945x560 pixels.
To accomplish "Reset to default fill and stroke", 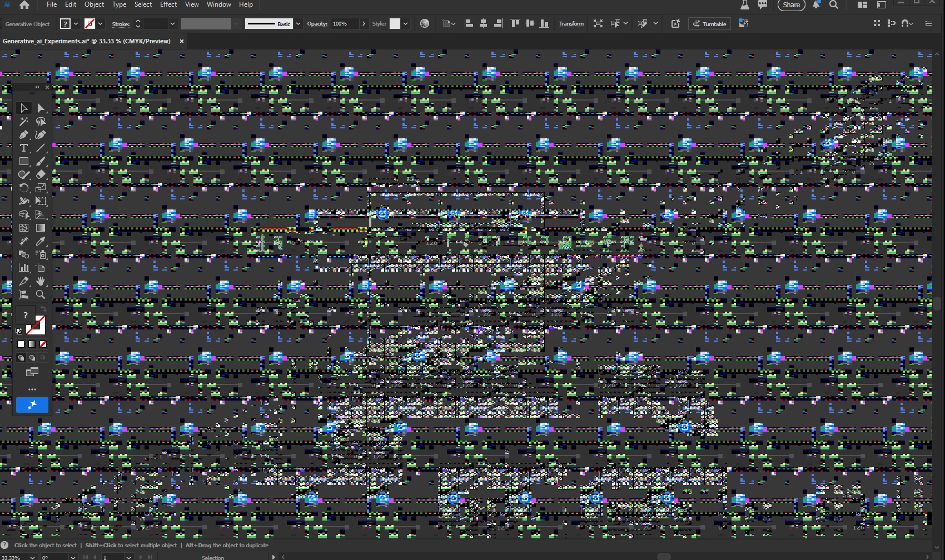I will (19, 331).
